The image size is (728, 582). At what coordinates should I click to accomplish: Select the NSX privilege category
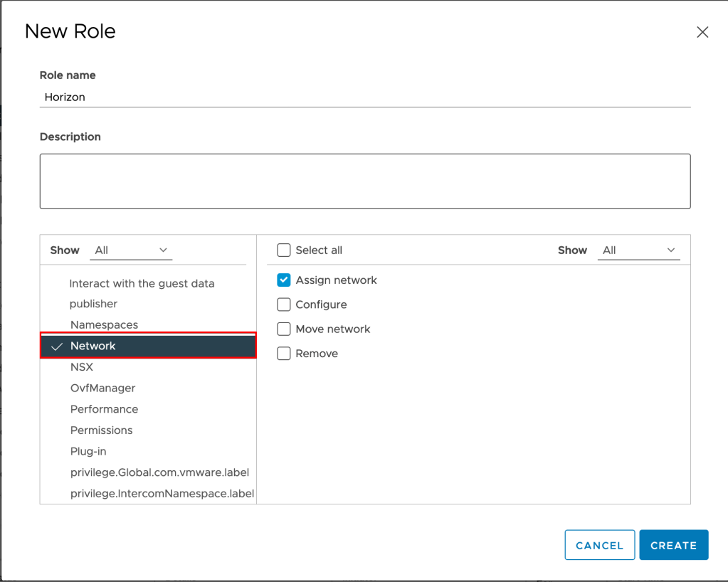(x=82, y=367)
